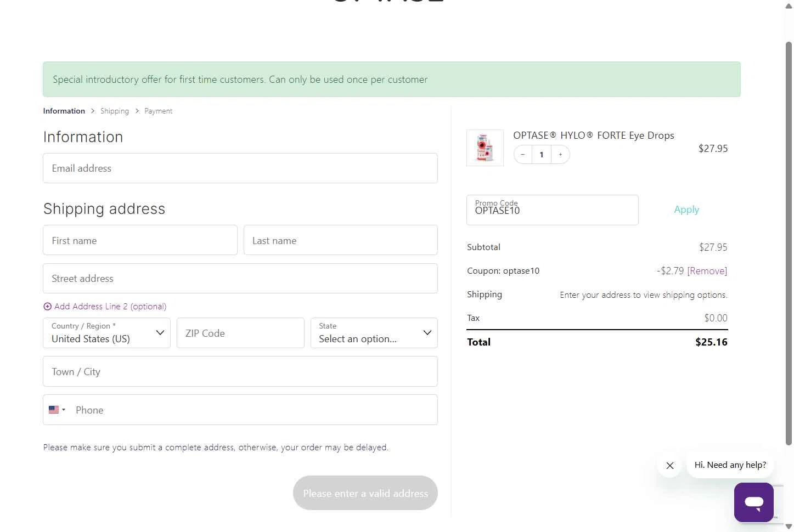Remove the optase10 coupon
Viewport: 794px width, 532px height.
pos(707,271)
